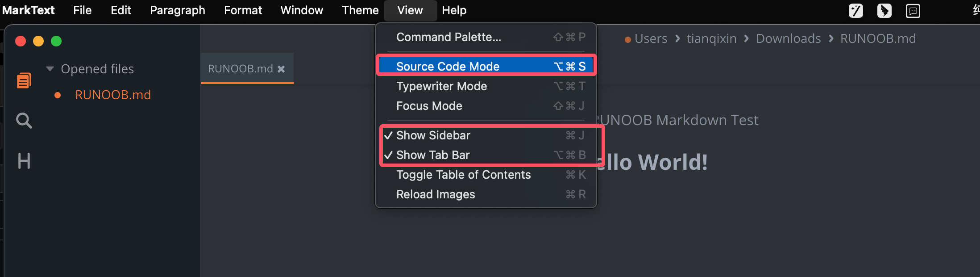This screenshot has height=277, width=980.
Task: Click Reload Images in View menu
Action: point(436,194)
